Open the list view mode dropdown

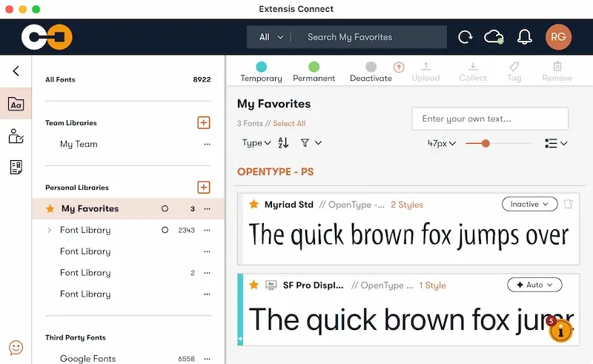point(556,143)
